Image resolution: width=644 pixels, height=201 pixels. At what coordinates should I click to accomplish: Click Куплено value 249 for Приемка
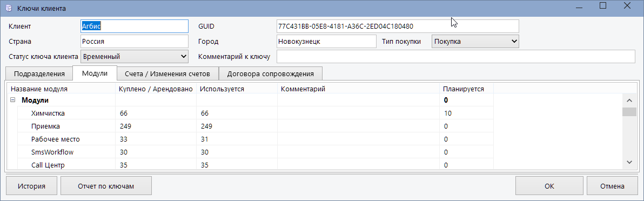coord(156,126)
